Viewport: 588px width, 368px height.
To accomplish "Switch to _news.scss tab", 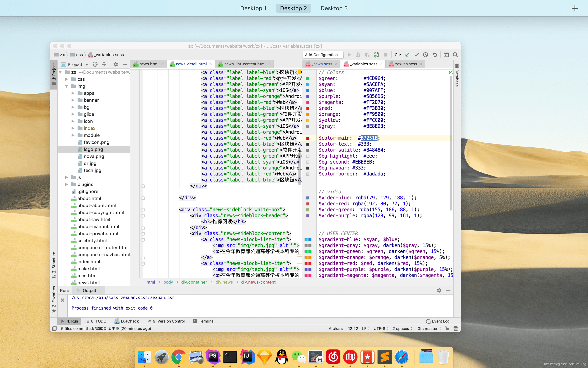I will [321, 64].
